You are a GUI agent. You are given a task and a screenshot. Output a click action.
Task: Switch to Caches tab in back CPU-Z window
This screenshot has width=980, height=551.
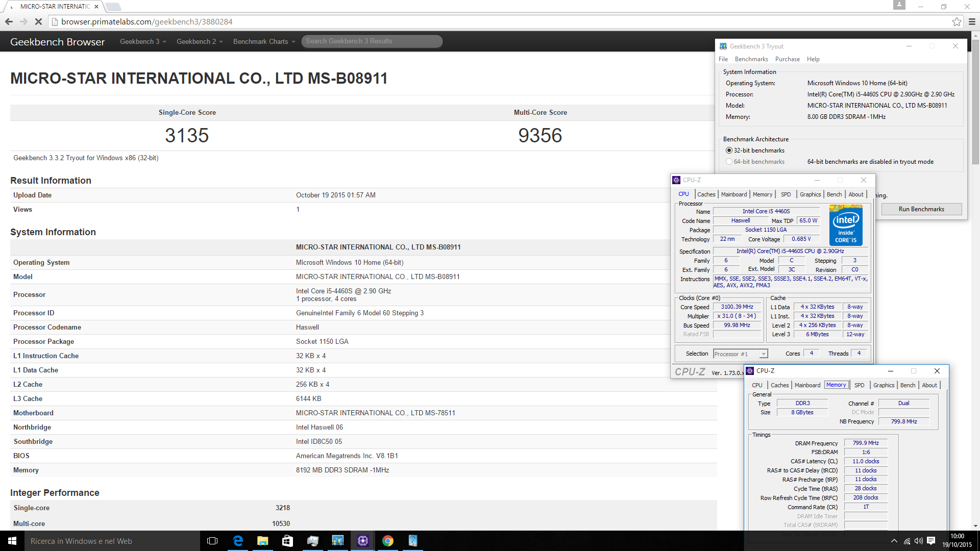(706, 194)
